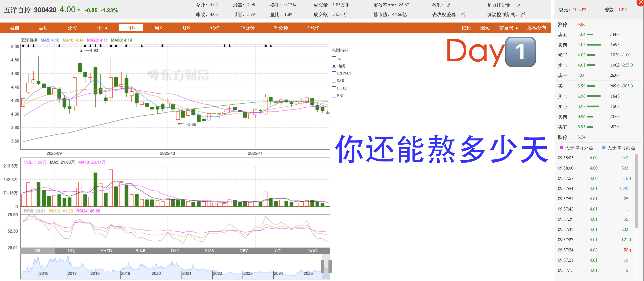Viewport: 644px width, 281px height.
Task: Uncheck the 均线 moving average checkbox
Action: coord(334,66)
